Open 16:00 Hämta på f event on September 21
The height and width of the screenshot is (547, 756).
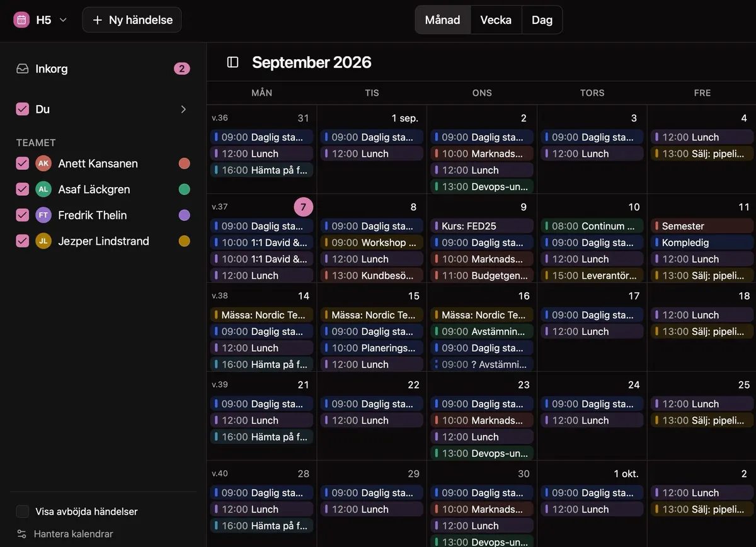click(261, 437)
